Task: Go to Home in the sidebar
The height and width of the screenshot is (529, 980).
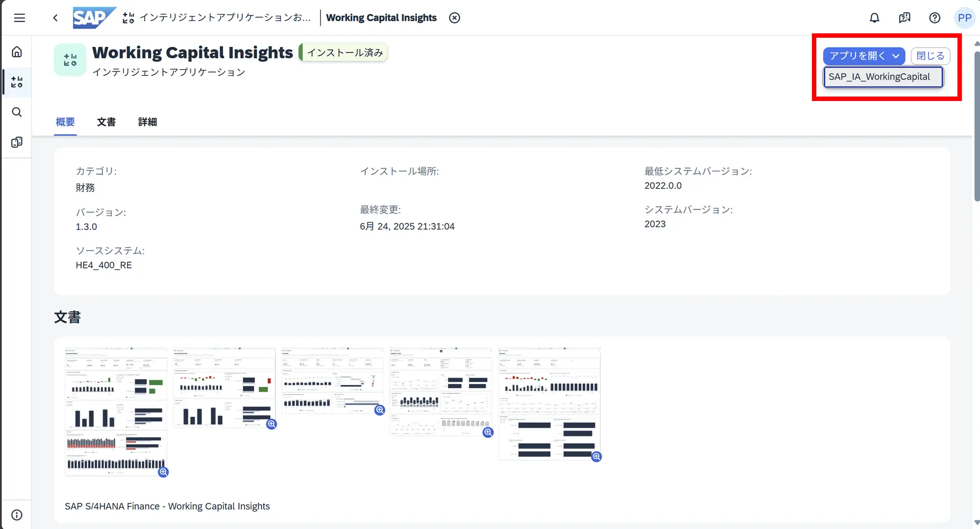Action: click(17, 52)
